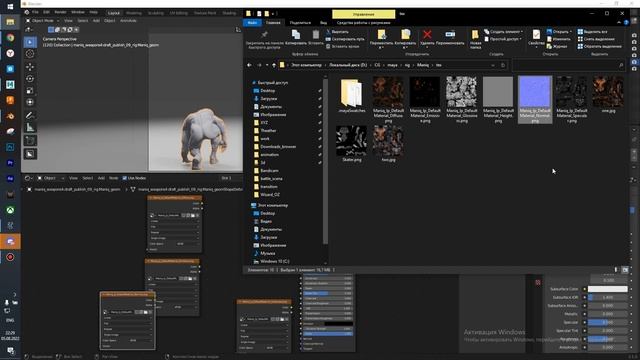The image size is (640, 360).
Task: Select the Rotate tool in Blender toolbar
Action: point(30,78)
